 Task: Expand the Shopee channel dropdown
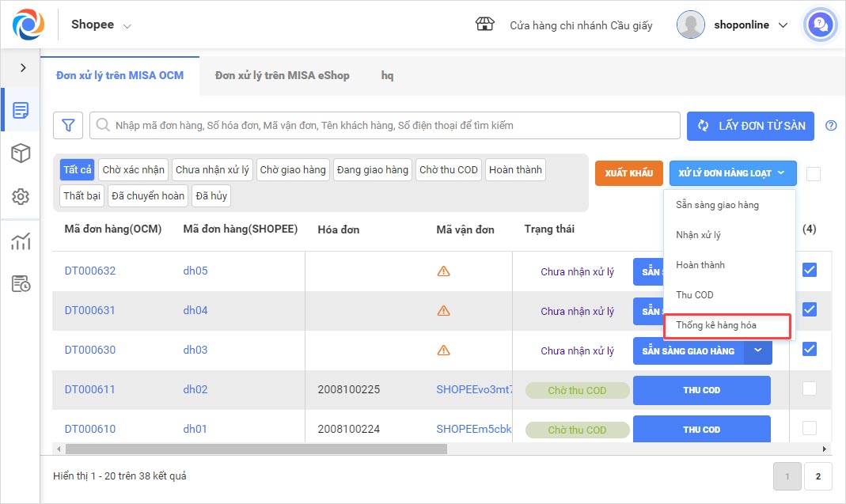101,25
